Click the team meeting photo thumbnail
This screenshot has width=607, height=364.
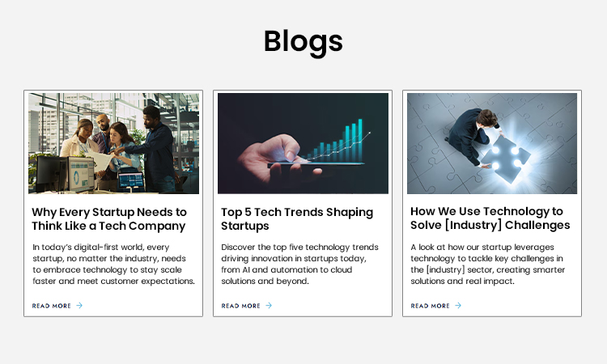[113, 143]
